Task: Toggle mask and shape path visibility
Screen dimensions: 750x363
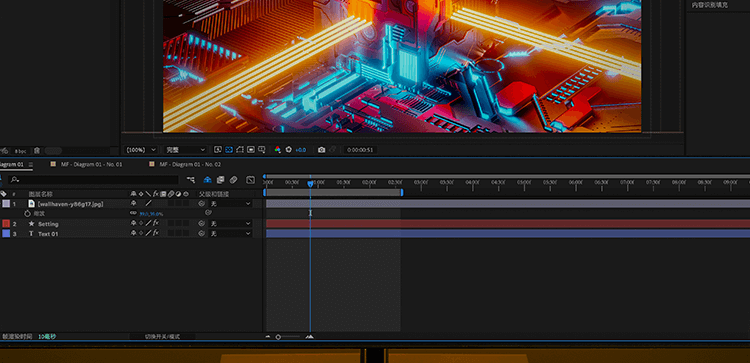Action: click(240, 150)
